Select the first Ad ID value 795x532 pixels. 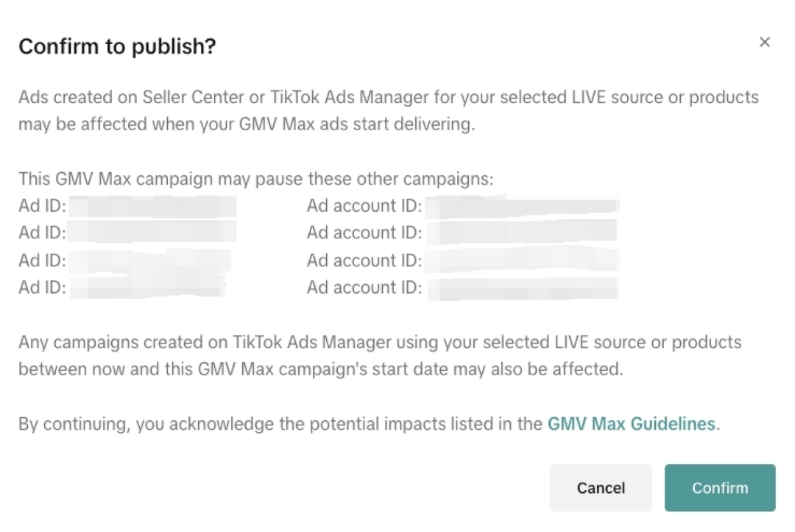coord(154,207)
